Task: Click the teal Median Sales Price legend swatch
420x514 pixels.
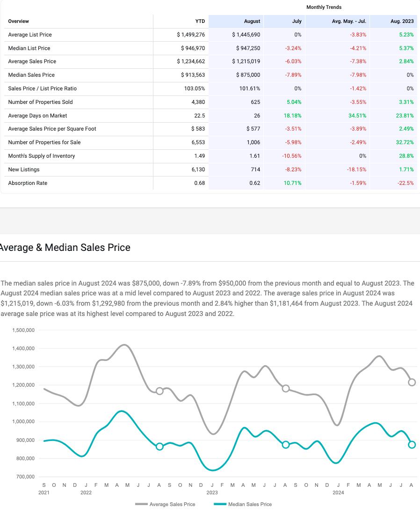Action: (x=220, y=504)
